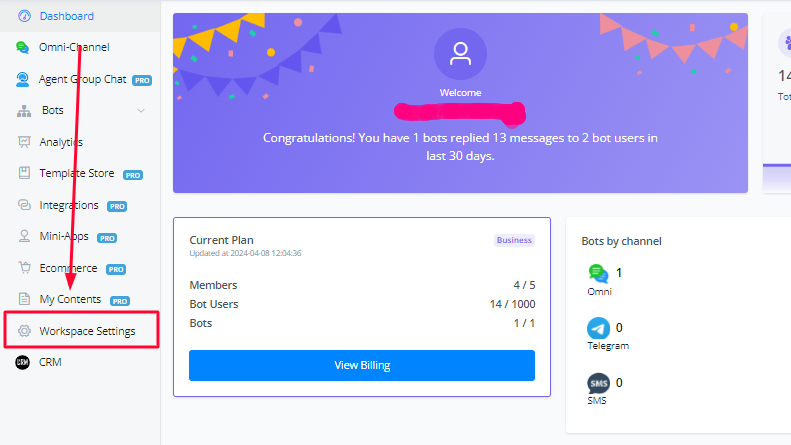
Task: Click the Template Store icon
Action: click(24, 173)
